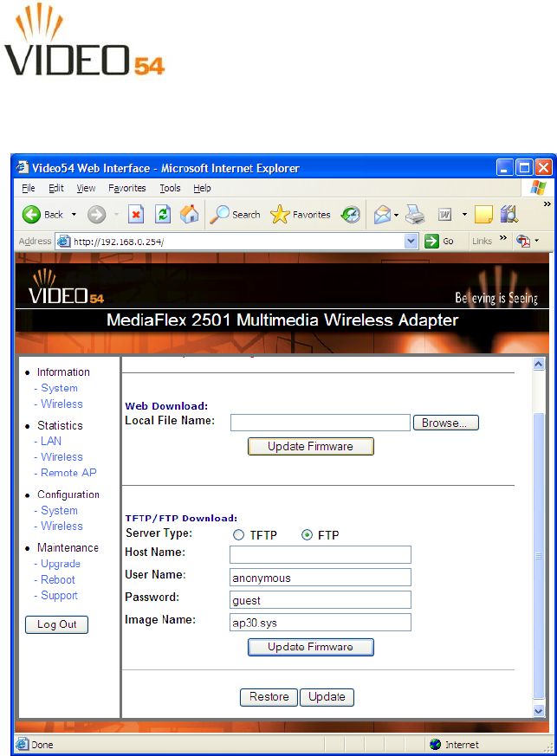Image resolution: width=557 pixels, height=756 pixels.
Task: Print the page with the printer icon
Action: click(415, 215)
